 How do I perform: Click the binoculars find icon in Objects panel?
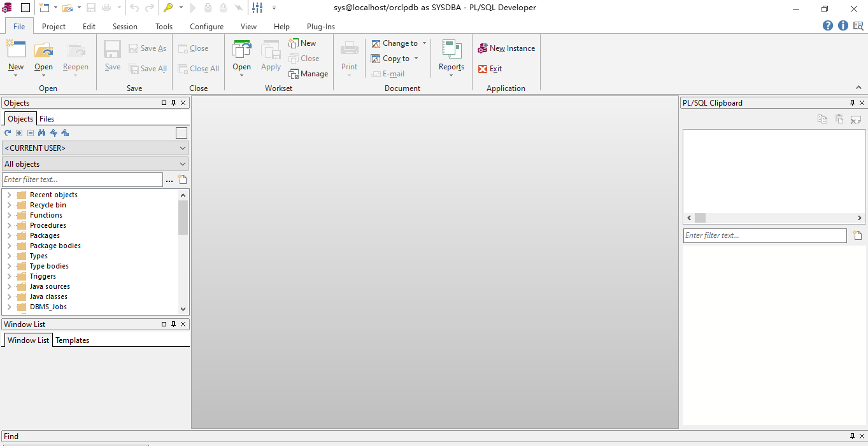(41, 132)
